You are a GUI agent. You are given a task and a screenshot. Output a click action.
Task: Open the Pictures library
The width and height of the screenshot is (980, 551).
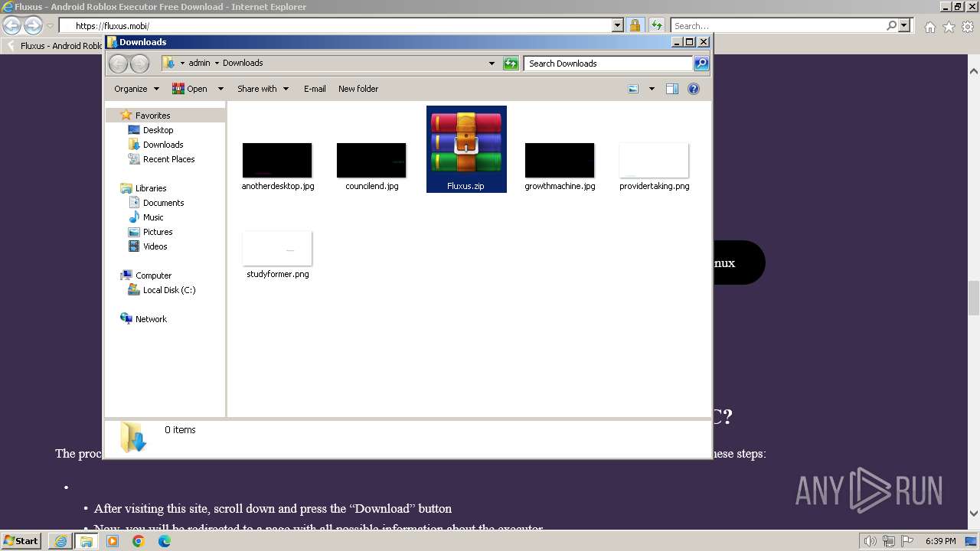pyautogui.click(x=158, y=232)
